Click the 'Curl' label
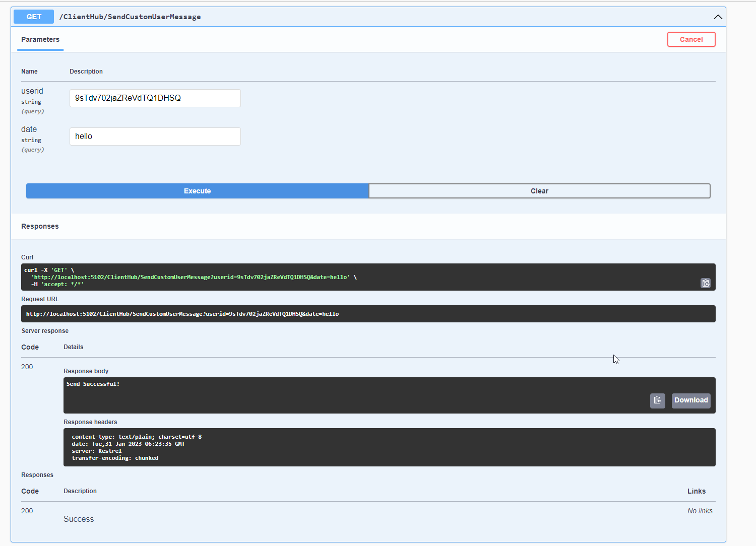This screenshot has width=756, height=546. 27,257
